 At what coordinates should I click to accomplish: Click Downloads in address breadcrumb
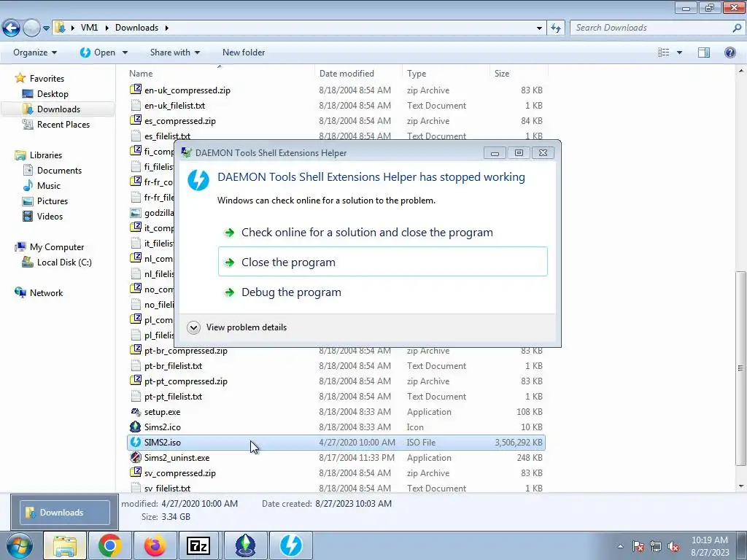(136, 28)
